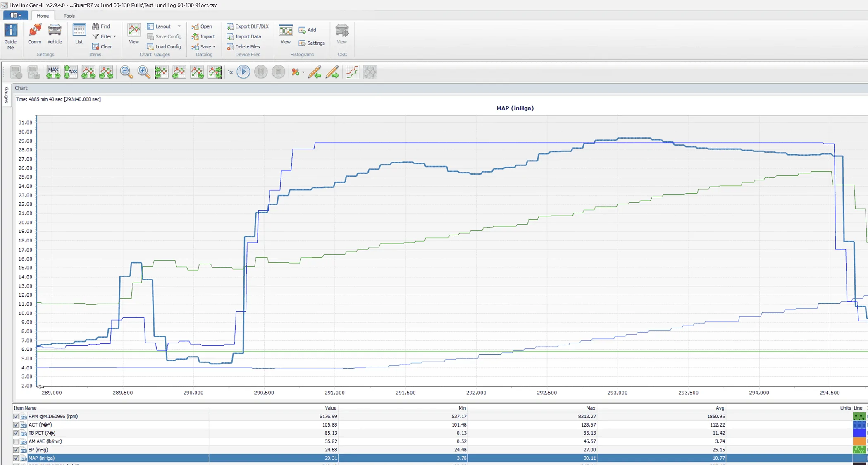Fit vertical MAX range on chart
Screen dimensions: 868x465
point(71,72)
